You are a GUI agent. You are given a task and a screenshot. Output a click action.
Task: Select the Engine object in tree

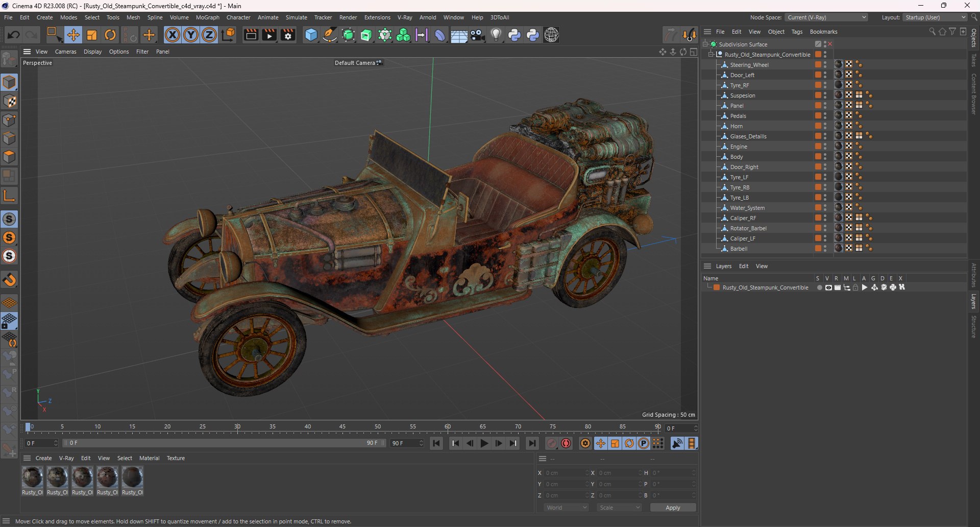[x=738, y=147]
